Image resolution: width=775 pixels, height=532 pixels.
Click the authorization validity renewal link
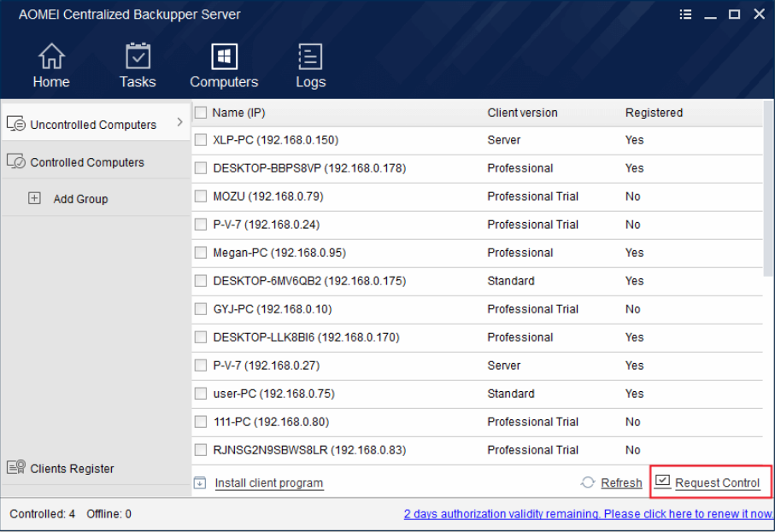[x=588, y=514]
